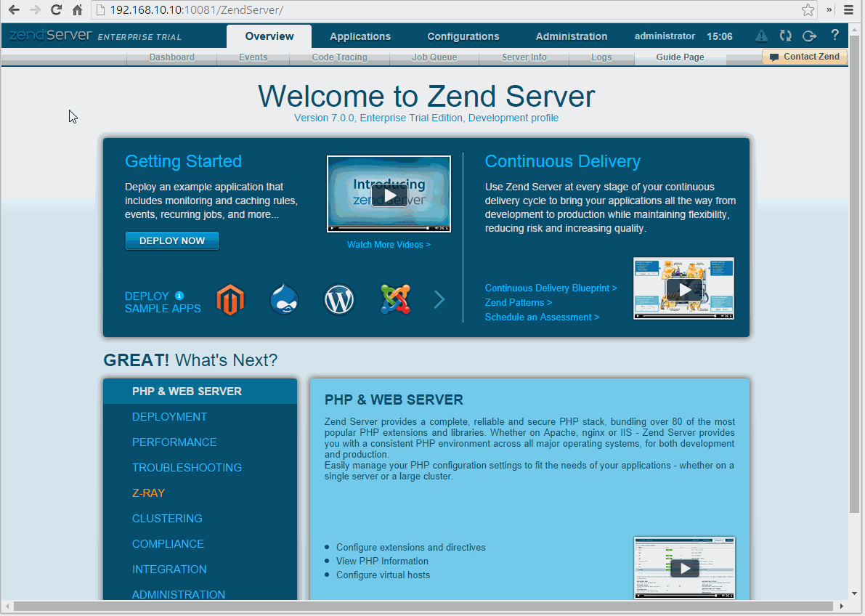Play the Introducing Zend Server video
The image size is (865, 616).
(389, 195)
